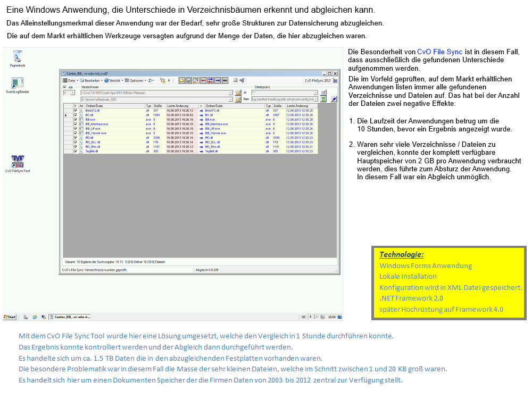The height and width of the screenshot is (399, 532).
Task: Click the server manager quick launch icon
Action: [x=26, y=317]
